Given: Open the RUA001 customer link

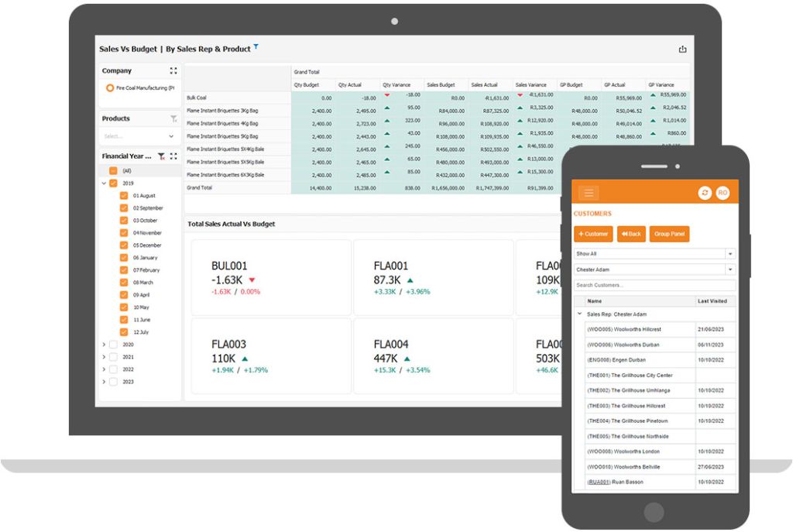Looking at the screenshot, I should pos(599,482).
